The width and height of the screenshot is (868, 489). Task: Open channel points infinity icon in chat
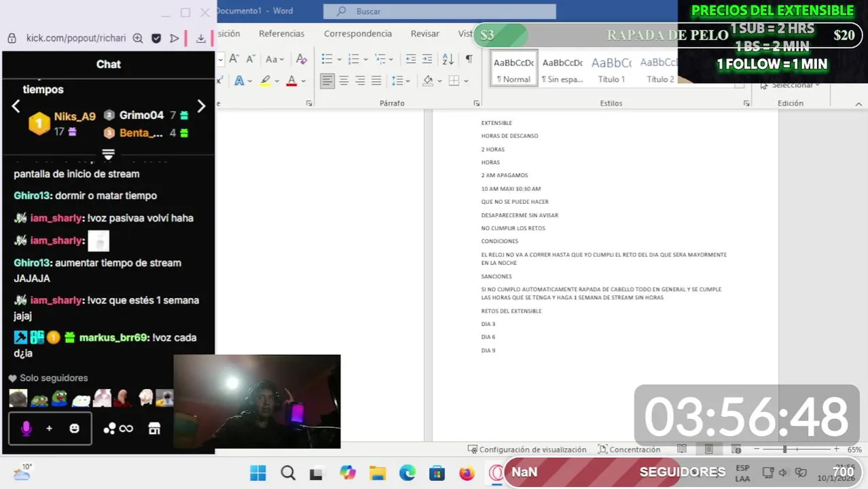coord(119,429)
